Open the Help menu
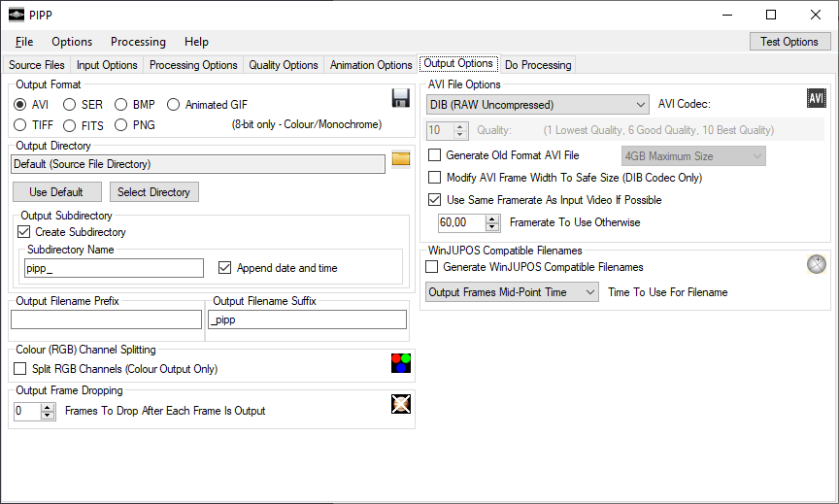 pyautogui.click(x=196, y=42)
